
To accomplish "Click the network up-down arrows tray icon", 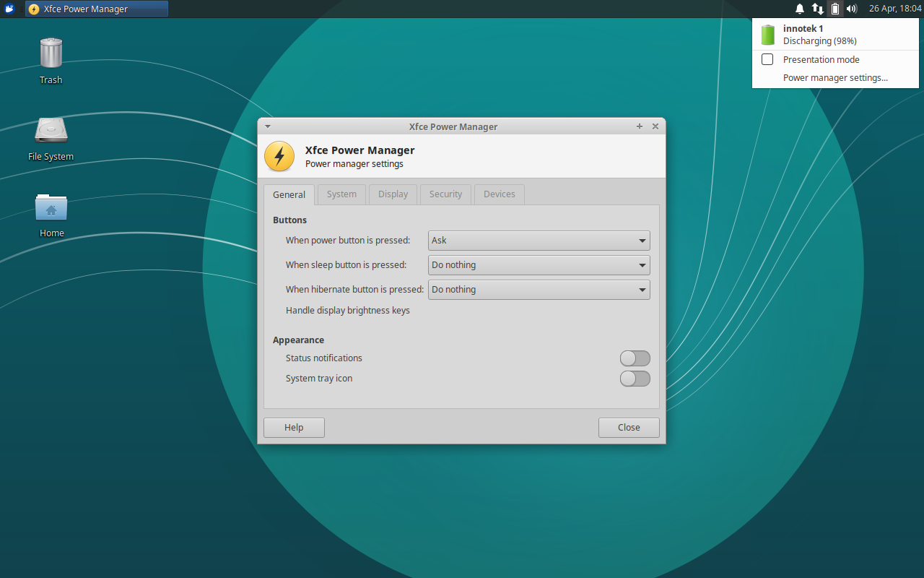I will 818,9.
